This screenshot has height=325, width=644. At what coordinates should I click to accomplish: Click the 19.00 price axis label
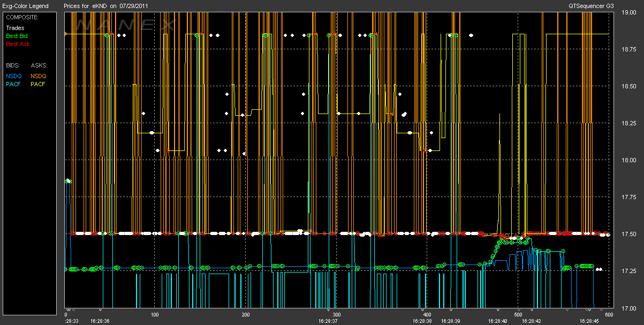point(629,13)
